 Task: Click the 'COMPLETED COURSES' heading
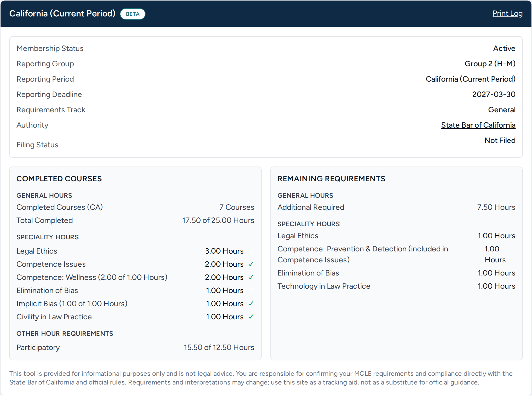point(59,179)
